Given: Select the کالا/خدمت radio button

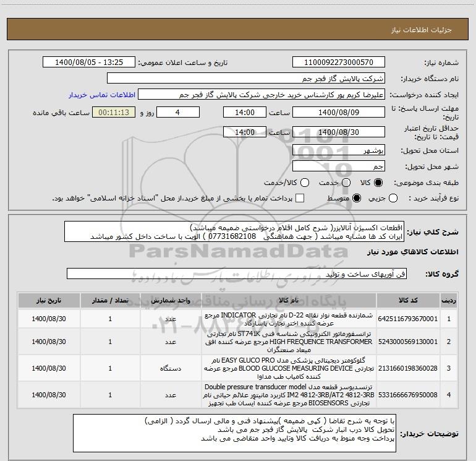Looking at the screenshot, I should click(x=305, y=183).
